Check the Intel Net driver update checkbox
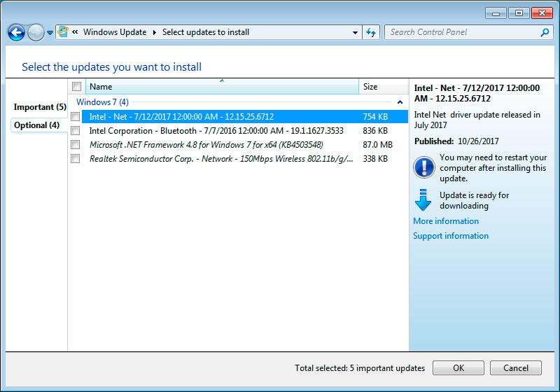Viewport: 560px width, 392px height. 76,116
